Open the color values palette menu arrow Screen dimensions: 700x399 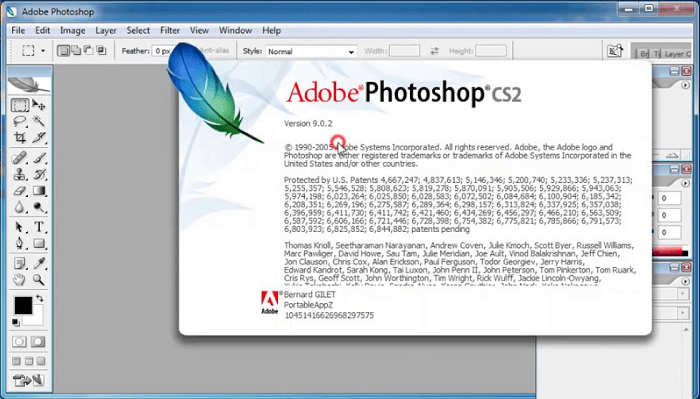tap(685, 183)
